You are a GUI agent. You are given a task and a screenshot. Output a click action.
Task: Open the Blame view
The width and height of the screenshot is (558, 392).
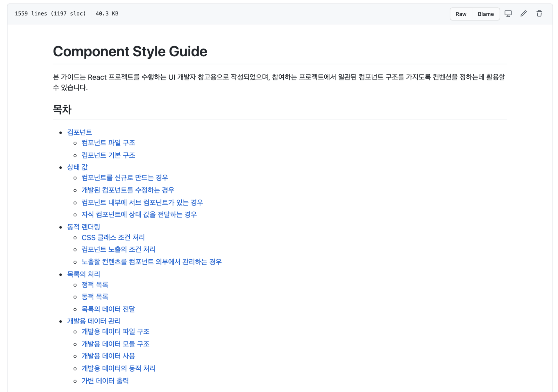[485, 14]
